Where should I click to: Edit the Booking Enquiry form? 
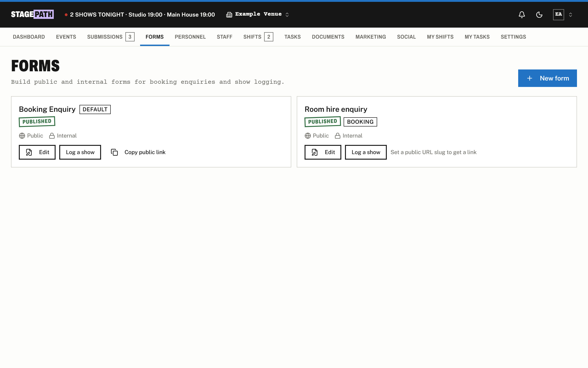click(37, 152)
